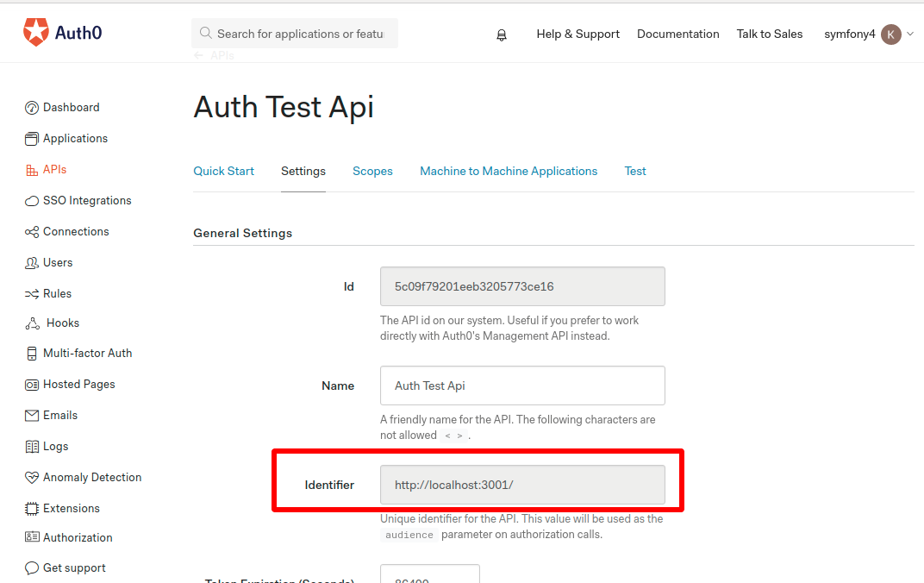924x583 pixels.
Task: View the Users section
Action: click(57, 262)
